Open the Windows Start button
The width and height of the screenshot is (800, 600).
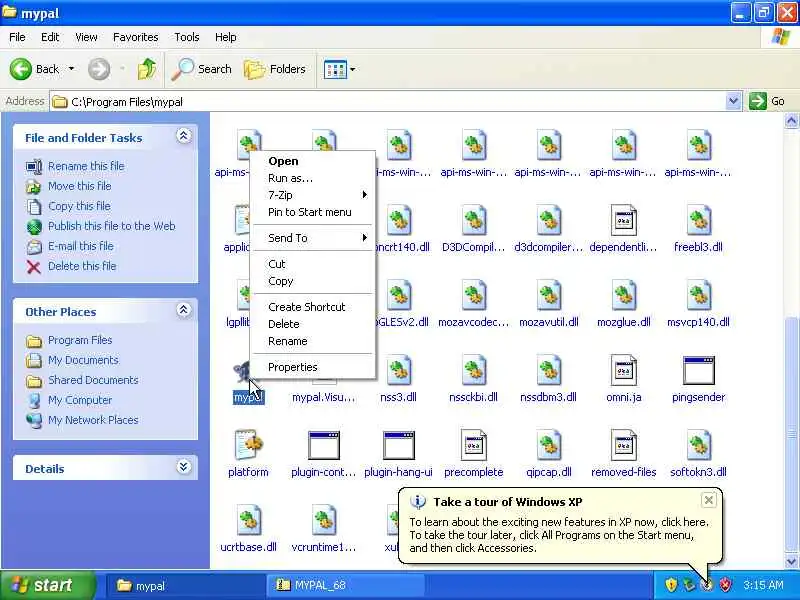(47, 585)
